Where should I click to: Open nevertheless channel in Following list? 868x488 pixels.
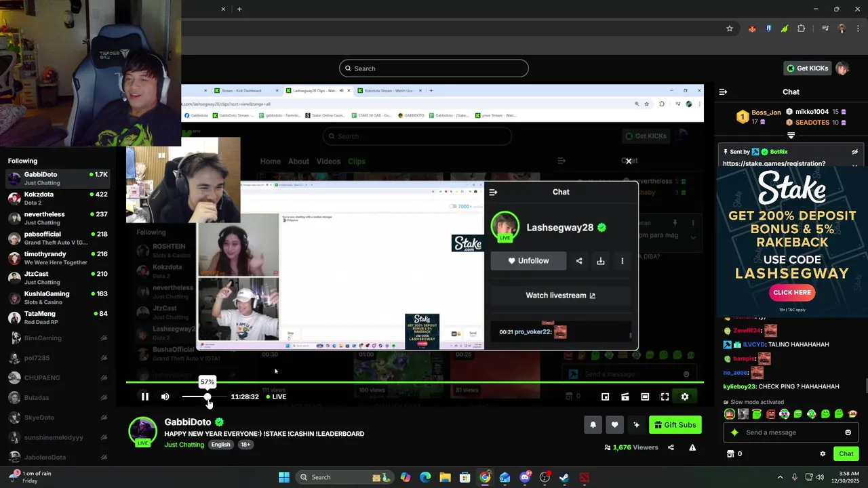tap(57, 218)
